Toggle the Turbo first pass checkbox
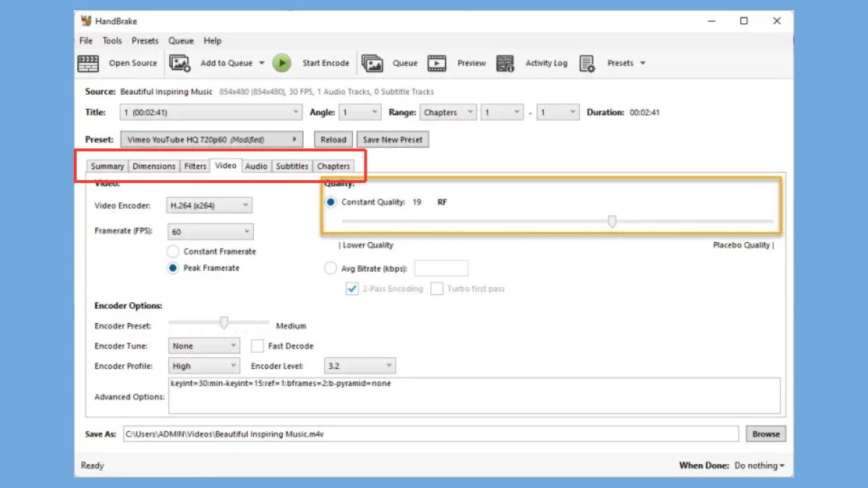Screen dimensions: 868x488 pyautogui.click(x=437, y=289)
